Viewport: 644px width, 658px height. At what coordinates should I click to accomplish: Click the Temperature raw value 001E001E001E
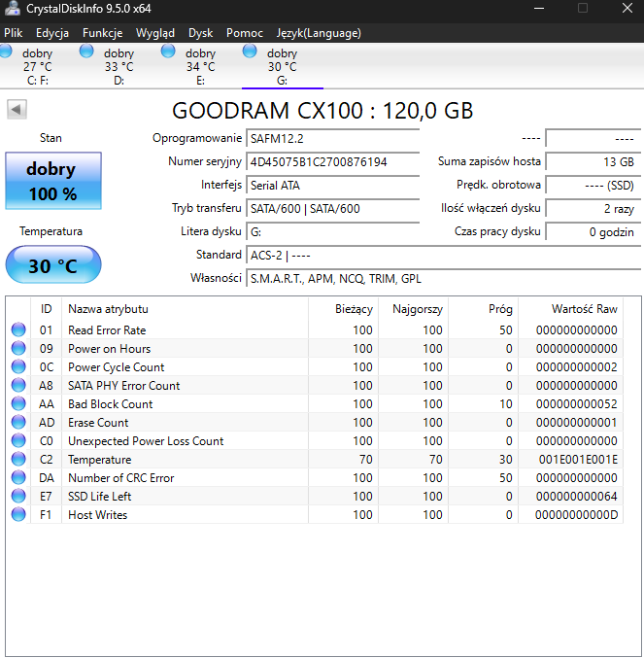coord(578,460)
